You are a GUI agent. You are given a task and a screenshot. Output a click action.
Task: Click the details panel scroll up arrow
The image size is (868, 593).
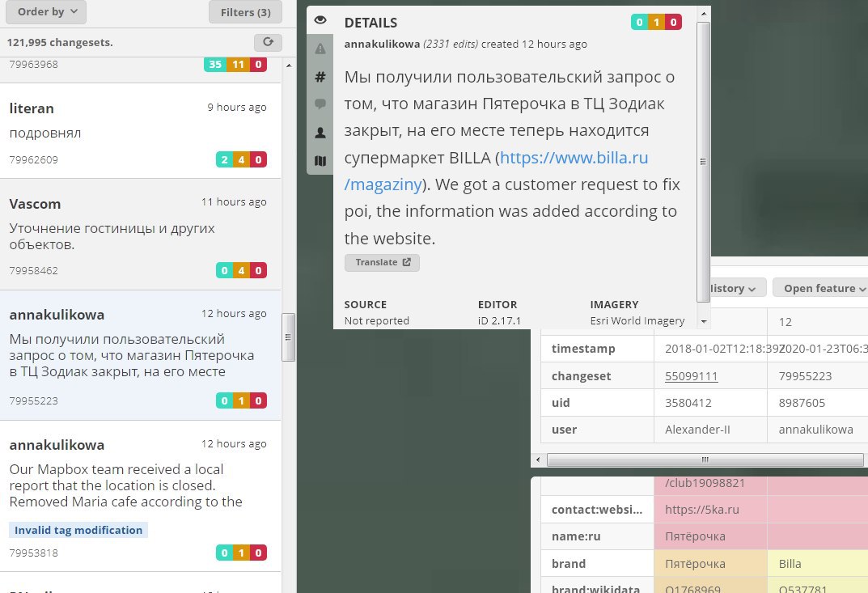click(x=703, y=14)
